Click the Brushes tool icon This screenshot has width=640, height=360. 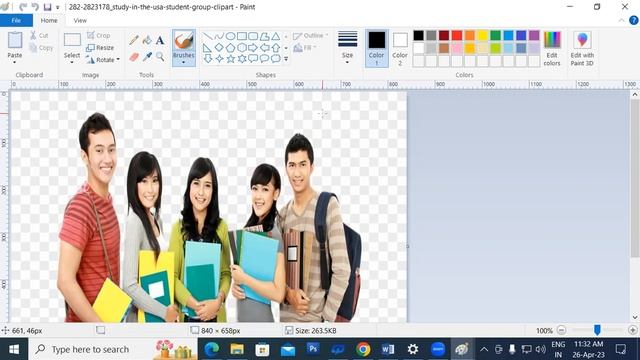184,41
